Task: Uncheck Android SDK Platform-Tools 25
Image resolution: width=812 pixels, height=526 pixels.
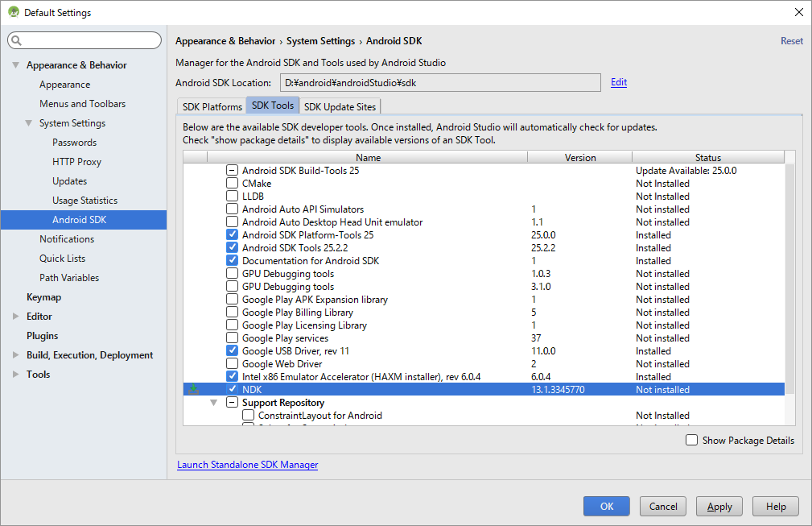Action: [232, 234]
